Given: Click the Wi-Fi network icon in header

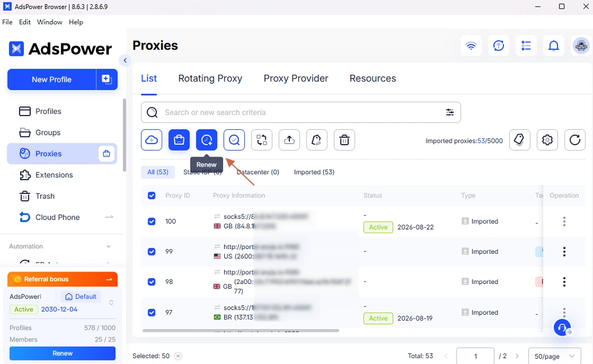Looking at the screenshot, I should [471, 46].
